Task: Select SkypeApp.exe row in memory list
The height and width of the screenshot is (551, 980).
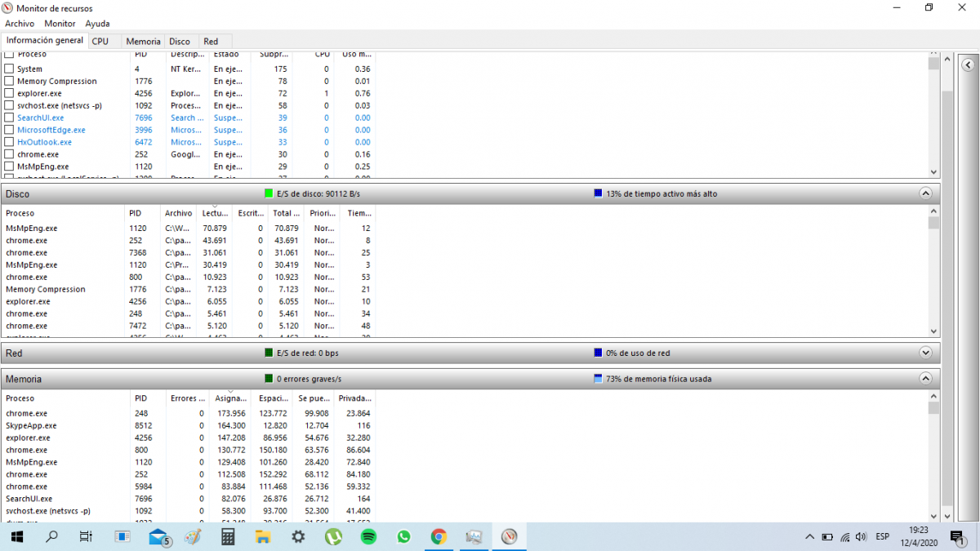Action: [x=189, y=425]
